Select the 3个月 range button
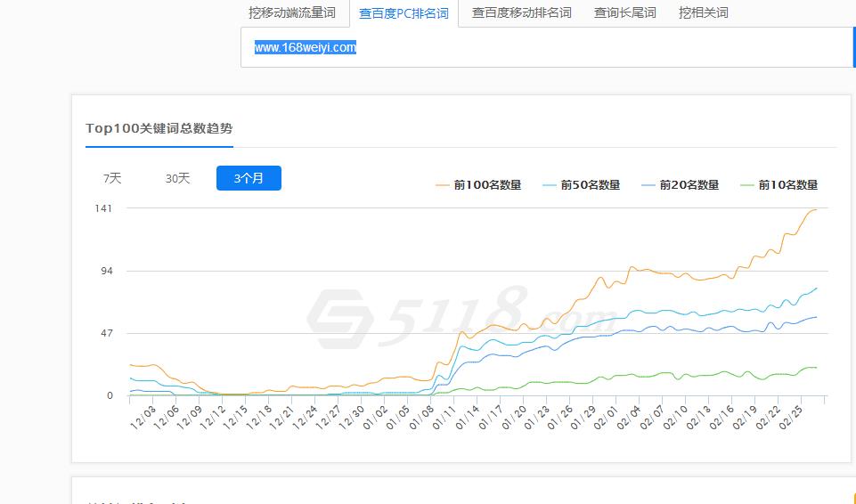This screenshot has height=504, width=856. click(x=249, y=178)
